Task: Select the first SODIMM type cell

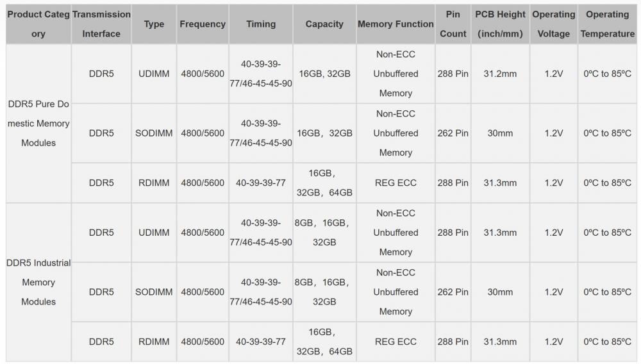Action: point(154,133)
